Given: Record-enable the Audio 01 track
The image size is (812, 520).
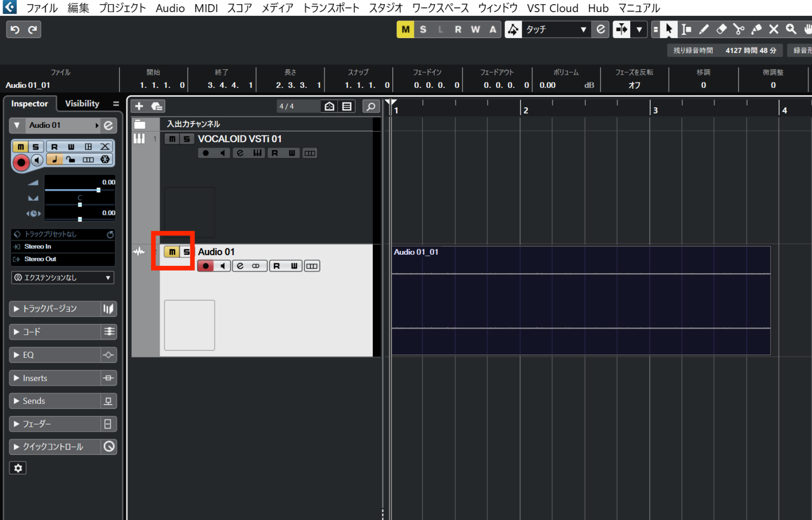Looking at the screenshot, I should click(205, 266).
